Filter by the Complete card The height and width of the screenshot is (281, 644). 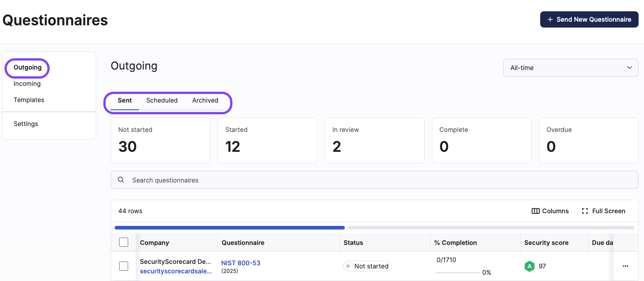[x=482, y=140]
